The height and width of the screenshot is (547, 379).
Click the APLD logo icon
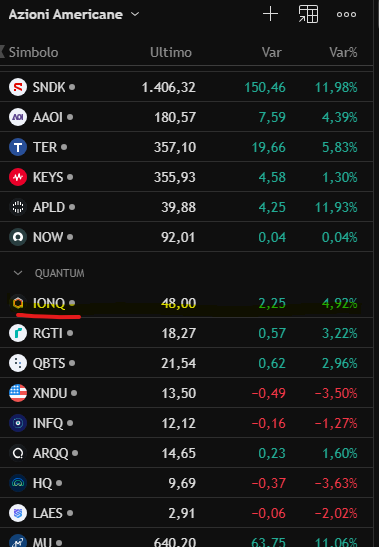[18, 207]
